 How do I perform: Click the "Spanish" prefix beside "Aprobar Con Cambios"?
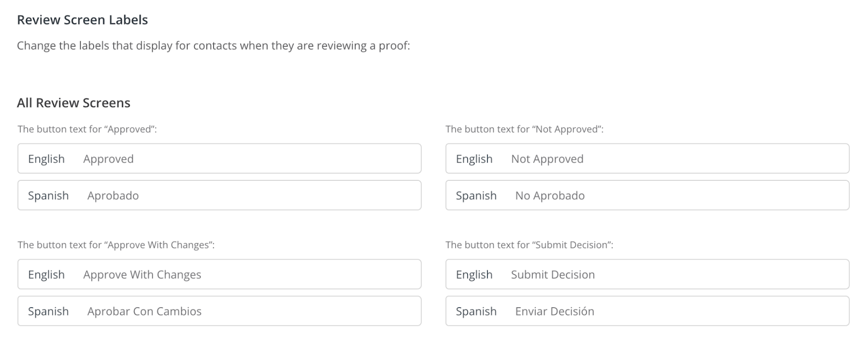coord(48,311)
